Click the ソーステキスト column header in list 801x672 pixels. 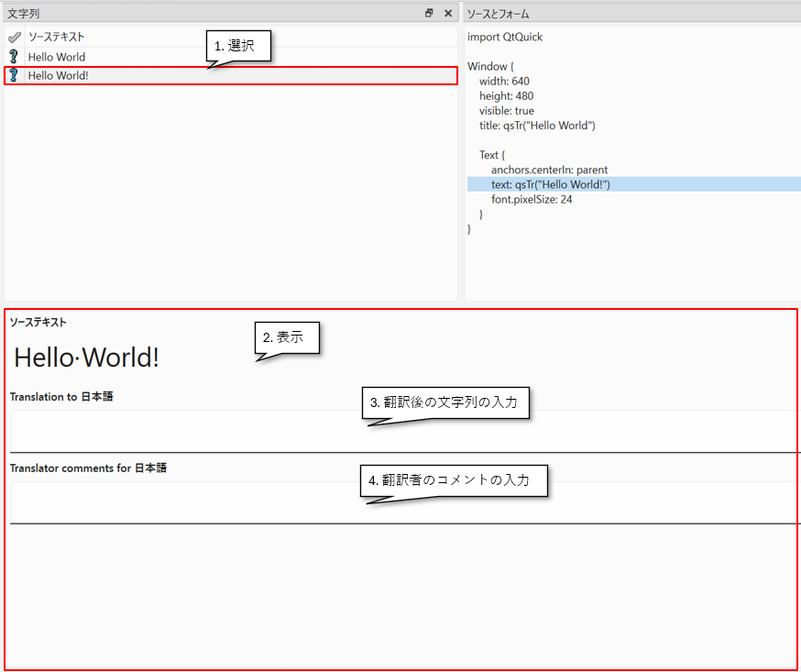point(57,38)
